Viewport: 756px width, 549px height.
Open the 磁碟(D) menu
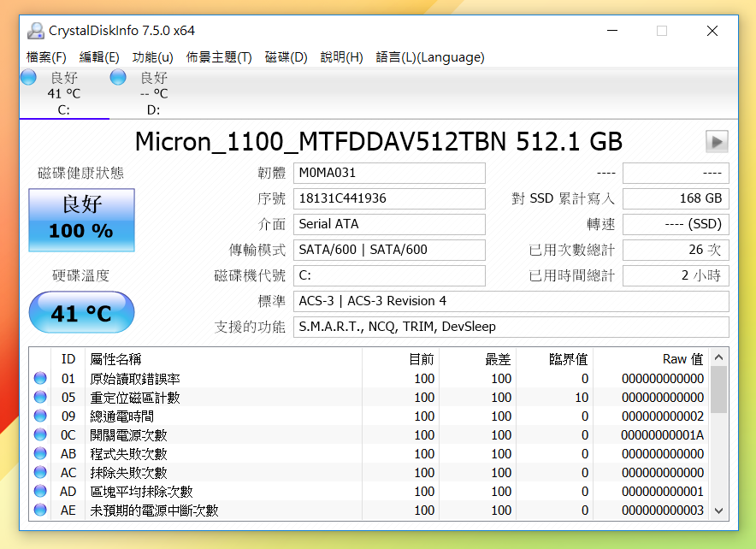pyautogui.click(x=286, y=57)
